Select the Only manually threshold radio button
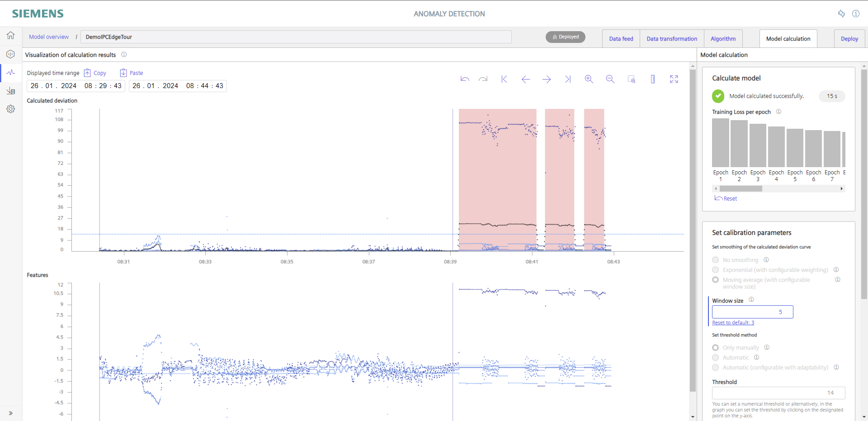Screen dimensions: 868x421 (x=715, y=347)
